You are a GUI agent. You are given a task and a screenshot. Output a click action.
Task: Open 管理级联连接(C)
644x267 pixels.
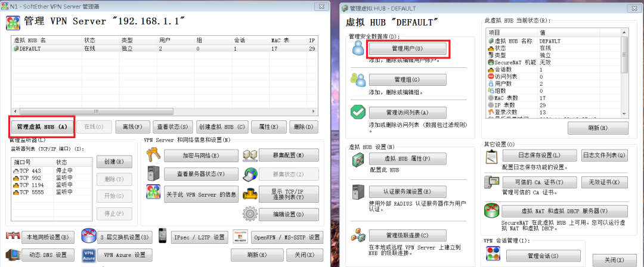click(x=407, y=236)
